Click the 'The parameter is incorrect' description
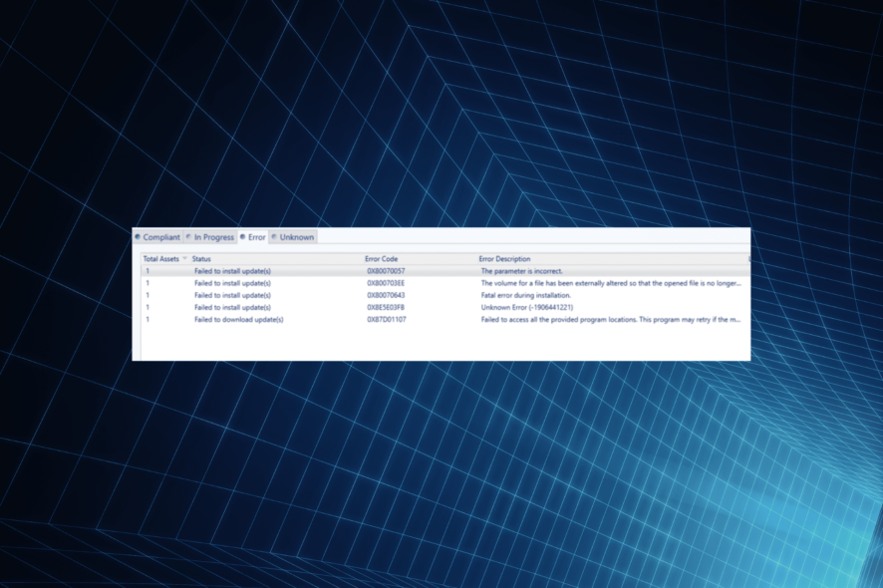 (x=519, y=270)
